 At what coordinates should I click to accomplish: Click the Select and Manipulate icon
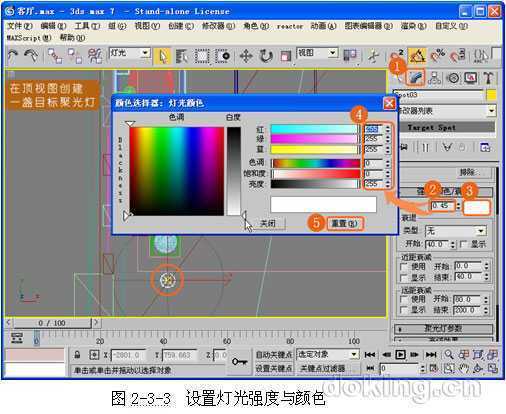(x=374, y=55)
